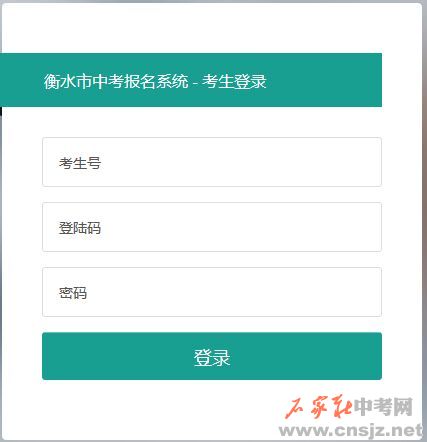Focus the 登陆码 text box
The width and height of the screenshot is (427, 442).
tap(212, 227)
